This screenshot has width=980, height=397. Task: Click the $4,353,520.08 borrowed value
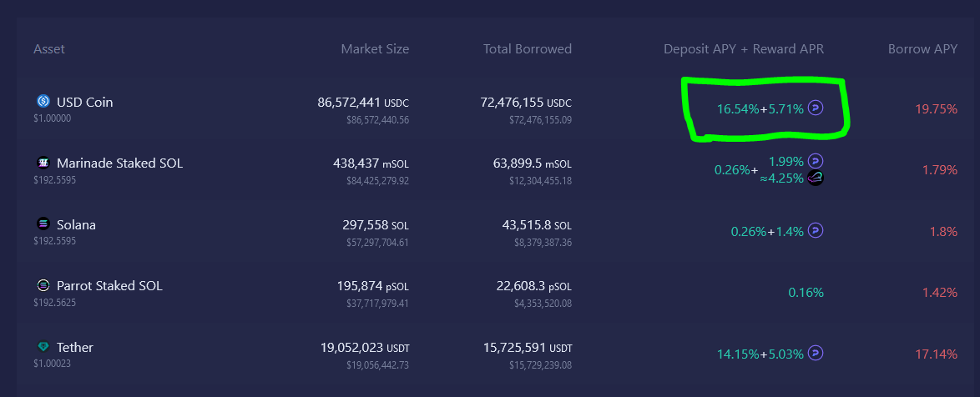pyautogui.click(x=543, y=304)
